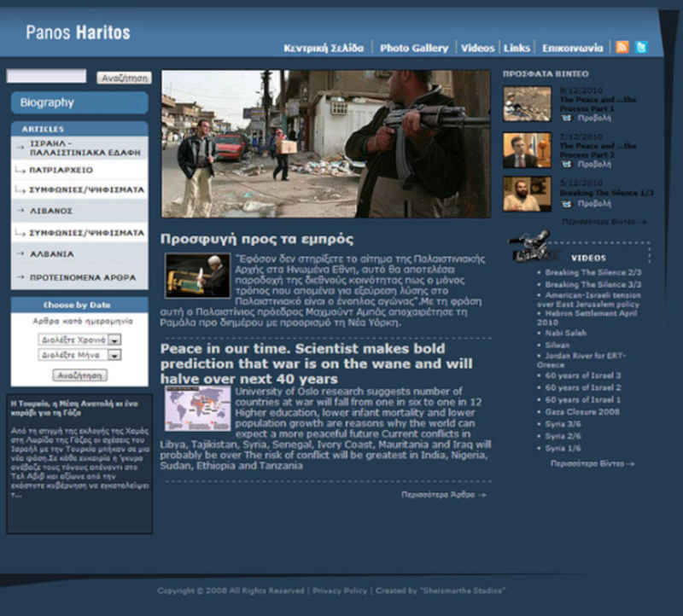Open the ΑΛΒΑΝΙΑ articles category
The image size is (683, 616).
point(79,254)
